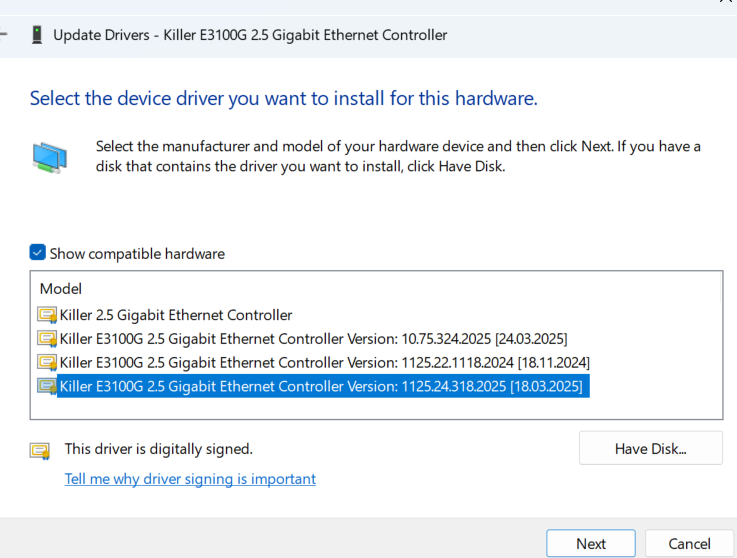This screenshot has width=737, height=558.
Task: Uncheck the Show compatible hardware checkbox
Action: [38, 253]
